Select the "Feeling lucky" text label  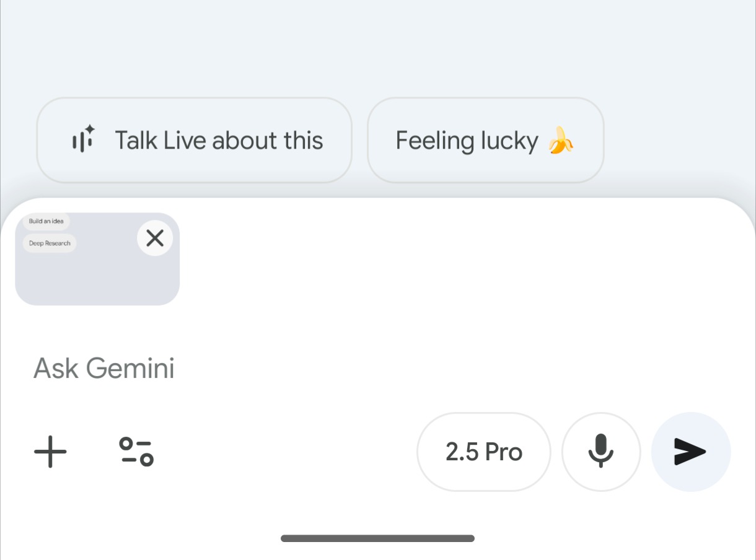tap(467, 141)
